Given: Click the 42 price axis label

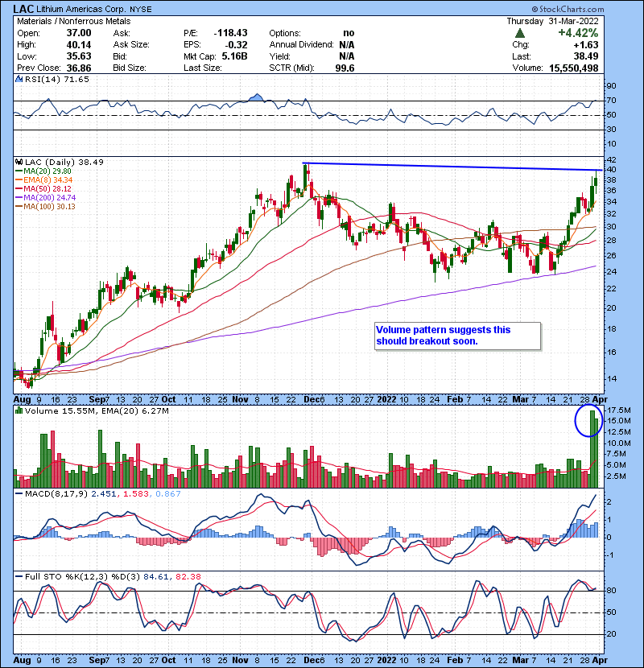Looking at the screenshot, I should coord(611,160).
